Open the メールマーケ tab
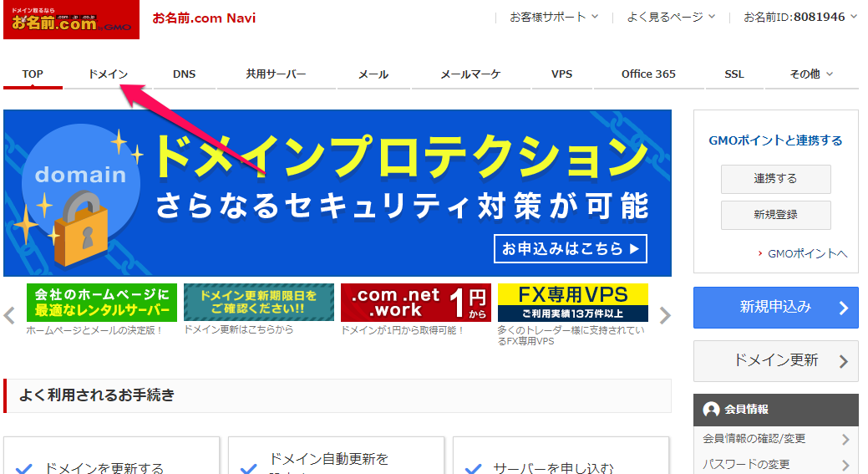The width and height of the screenshot is (868, 474). pyautogui.click(x=470, y=74)
